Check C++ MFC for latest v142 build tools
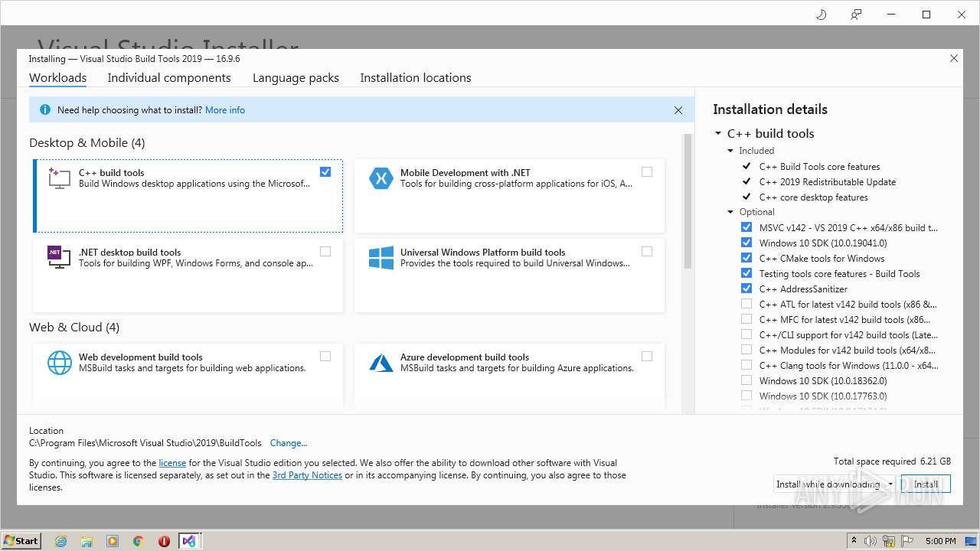Screen dimensions: 980x551 [746, 319]
